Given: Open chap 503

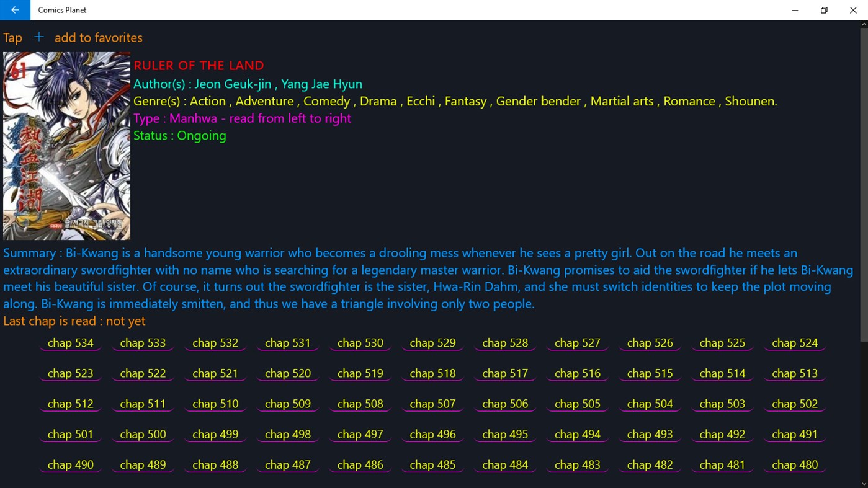Looking at the screenshot, I should point(722,404).
